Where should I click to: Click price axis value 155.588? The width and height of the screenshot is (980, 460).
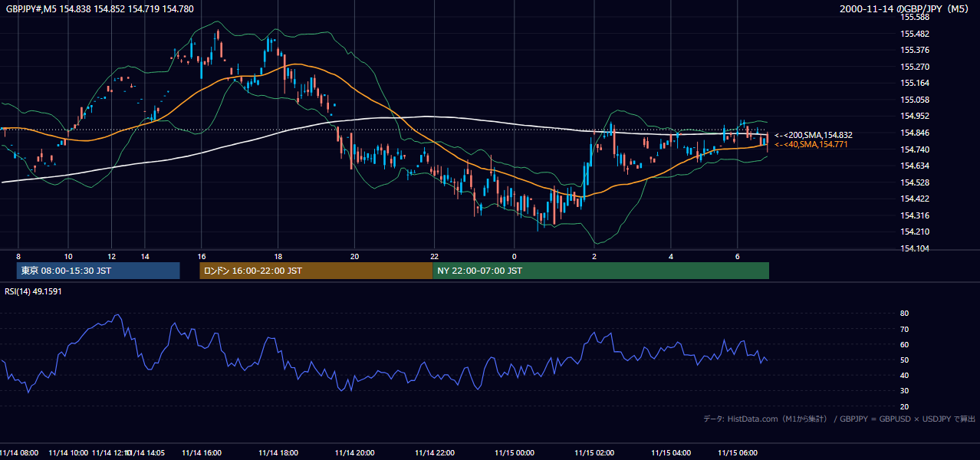(x=914, y=17)
